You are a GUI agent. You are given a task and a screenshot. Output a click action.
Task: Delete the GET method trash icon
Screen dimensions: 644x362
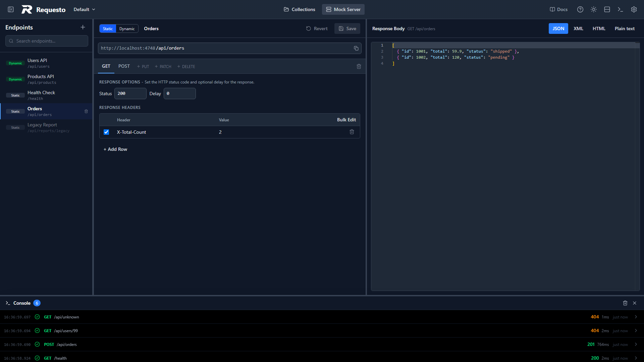coord(359,66)
